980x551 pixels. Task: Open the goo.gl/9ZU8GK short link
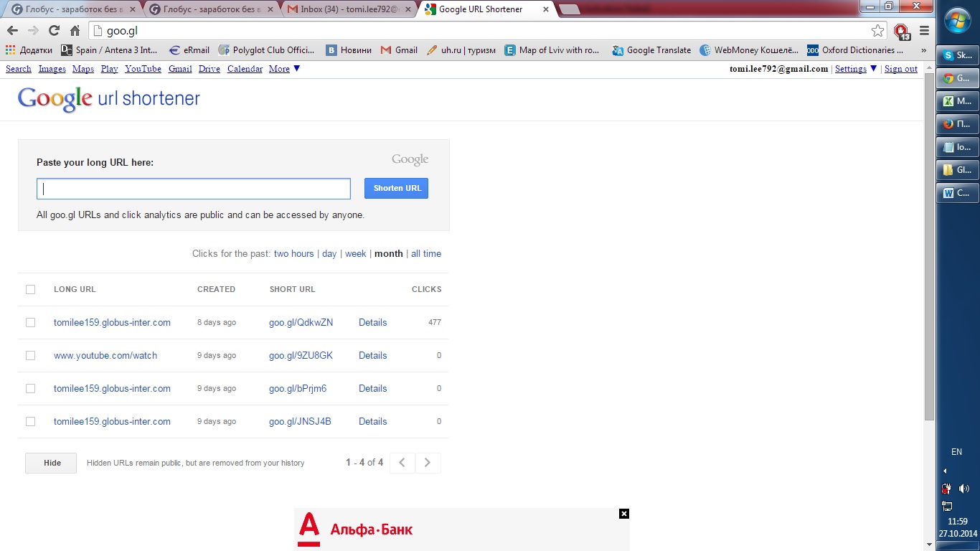[x=301, y=355]
